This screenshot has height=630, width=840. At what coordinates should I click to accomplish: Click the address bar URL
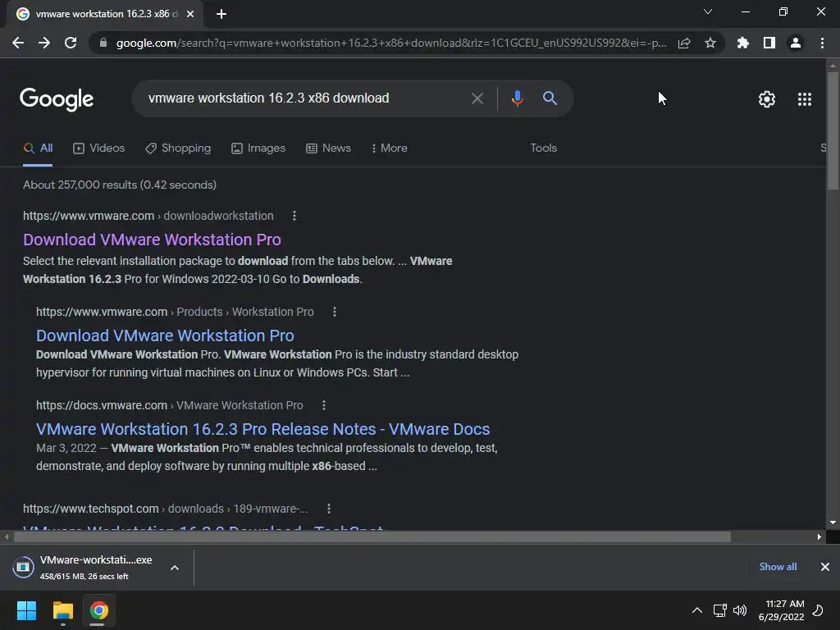(x=391, y=43)
